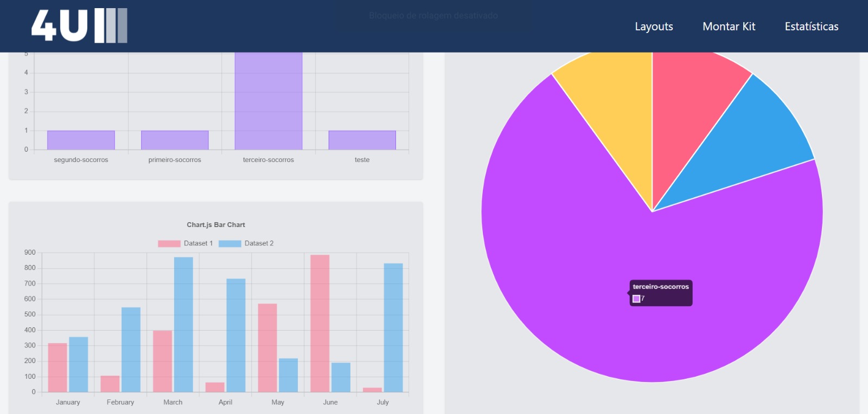868x414 pixels.
Task: Click the pink January bar
Action: coord(58,367)
